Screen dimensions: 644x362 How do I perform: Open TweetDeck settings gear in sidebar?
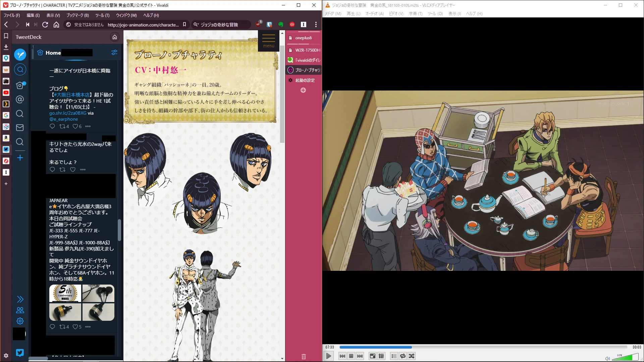click(20, 321)
